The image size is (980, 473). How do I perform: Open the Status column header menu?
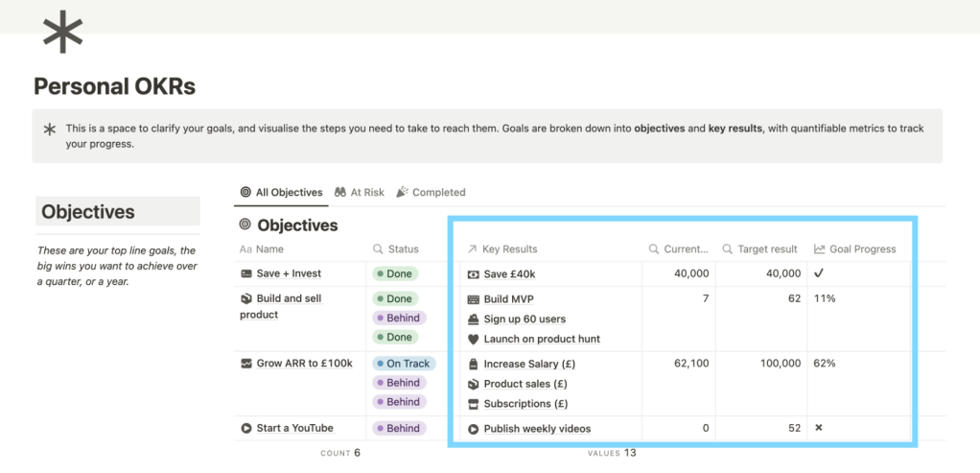(x=402, y=249)
